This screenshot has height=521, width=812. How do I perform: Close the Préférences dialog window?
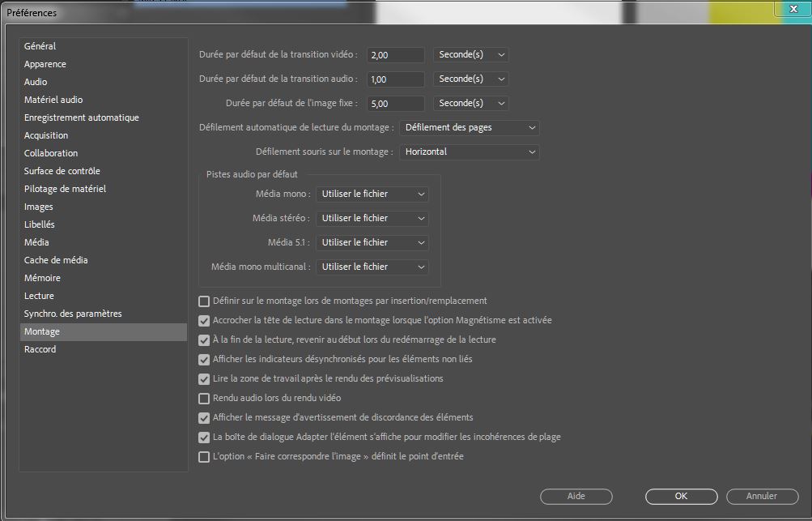click(793, 9)
